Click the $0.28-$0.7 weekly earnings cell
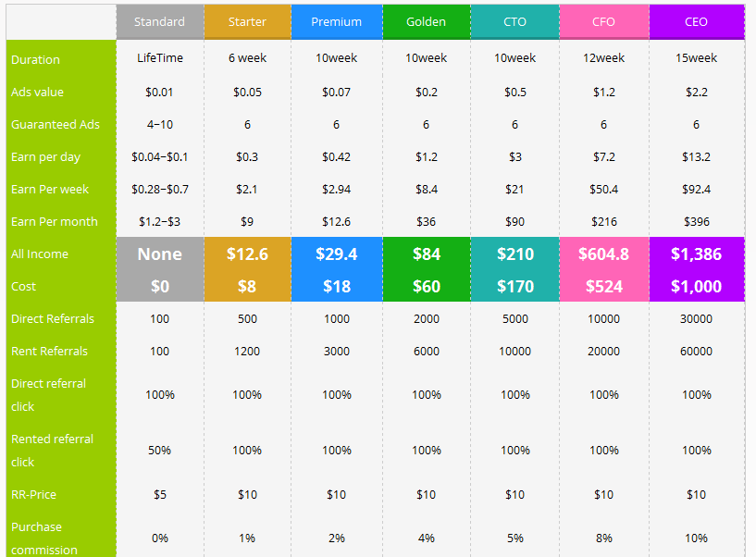The image size is (756, 557). point(159,189)
